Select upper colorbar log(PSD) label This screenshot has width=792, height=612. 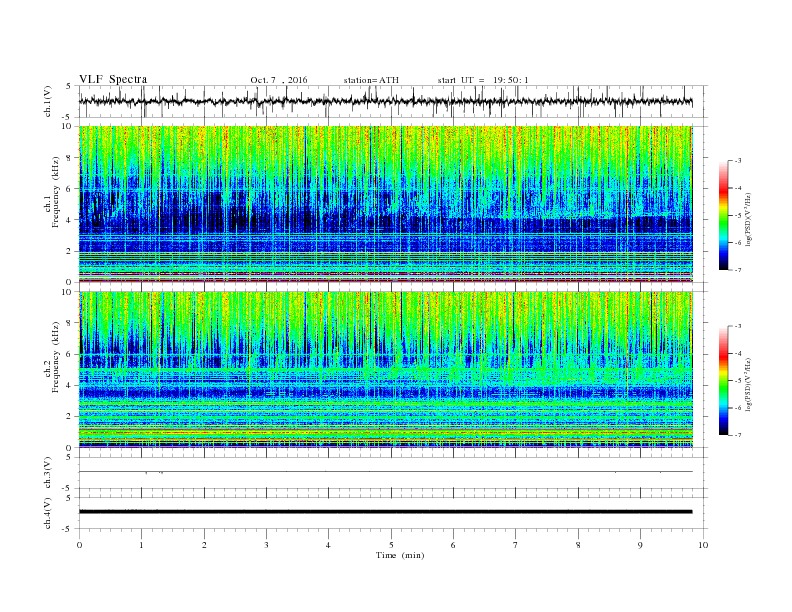point(749,220)
